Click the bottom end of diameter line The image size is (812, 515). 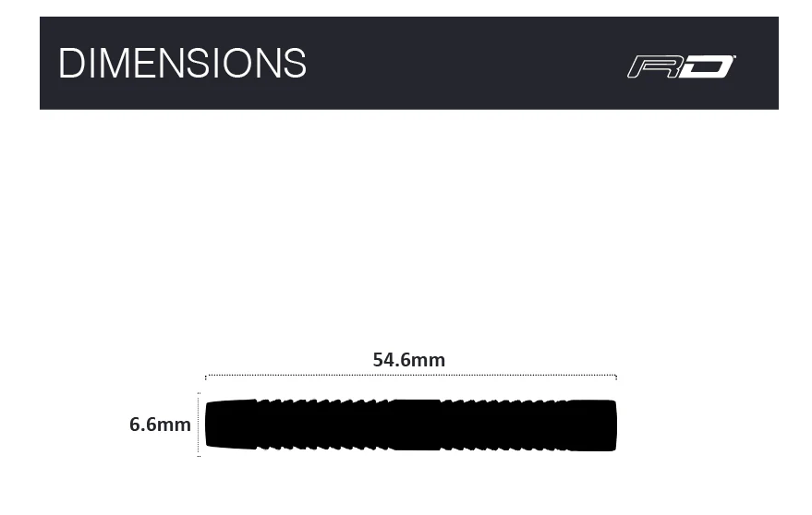[x=199, y=454]
